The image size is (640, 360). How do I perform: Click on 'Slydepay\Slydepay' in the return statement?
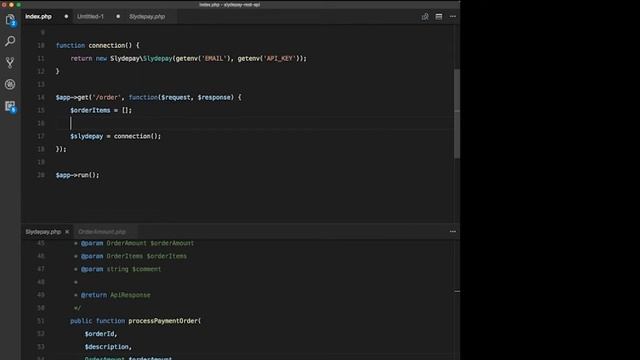click(141, 58)
